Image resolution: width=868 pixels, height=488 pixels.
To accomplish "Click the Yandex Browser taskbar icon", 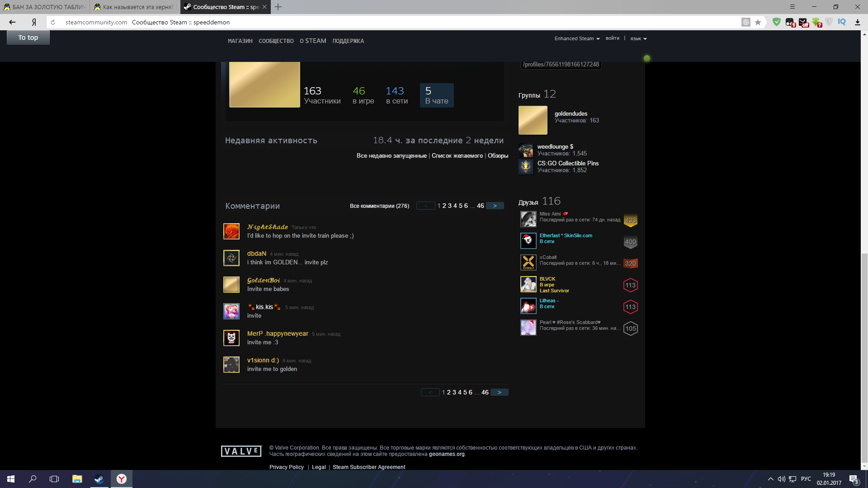I will pyautogui.click(x=122, y=479).
